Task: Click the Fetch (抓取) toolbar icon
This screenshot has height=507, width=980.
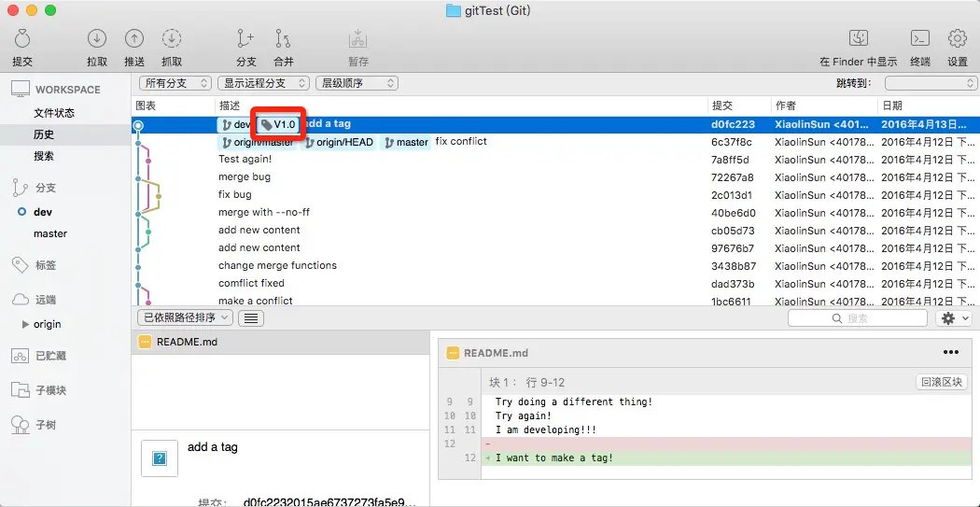Action: click(x=171, y=39)
